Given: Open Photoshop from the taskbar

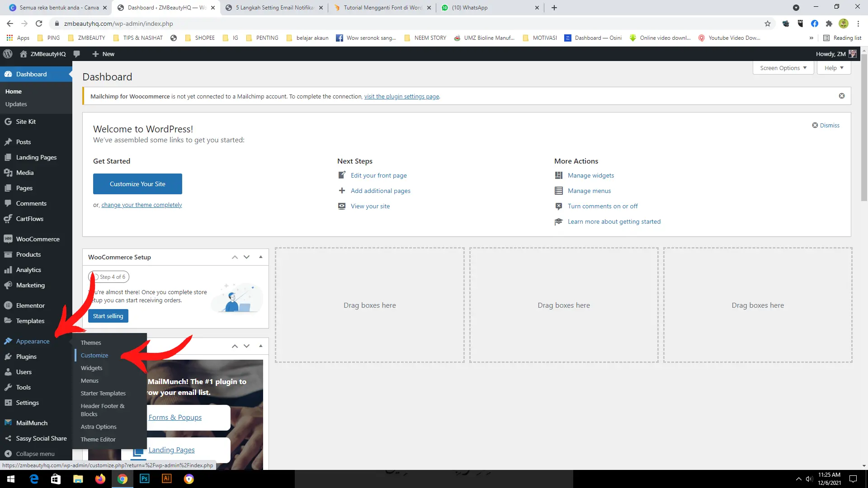Looking at the screenshot, I should (x=145, y=479).
